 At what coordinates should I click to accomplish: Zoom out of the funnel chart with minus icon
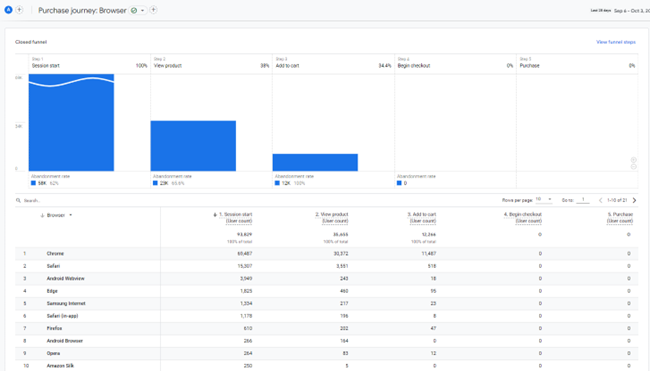pyautogui.click(x=633, y=167)
